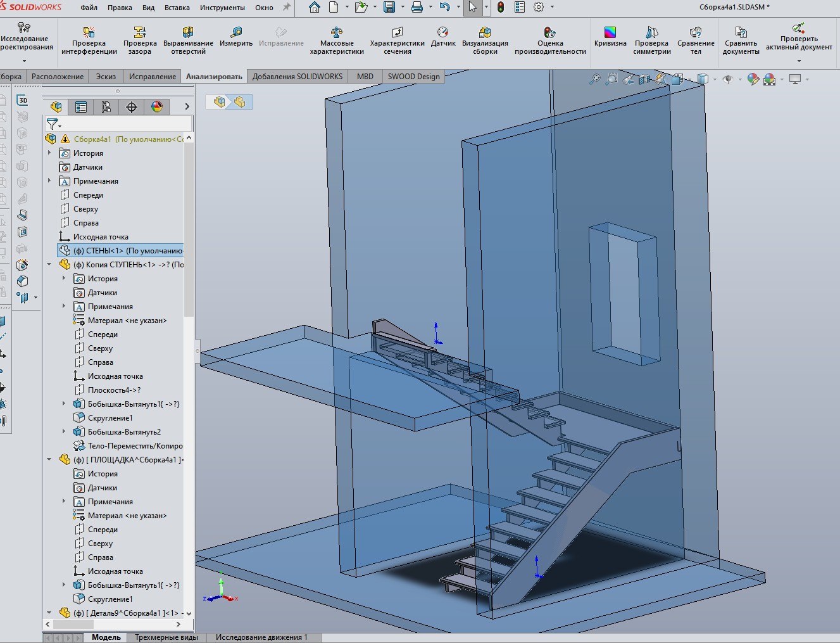This screenshot has height=643, width=840.
Task: Collapse the Копия СТУПЕНЬ<1> tree node
Action: tap(49, 265)
